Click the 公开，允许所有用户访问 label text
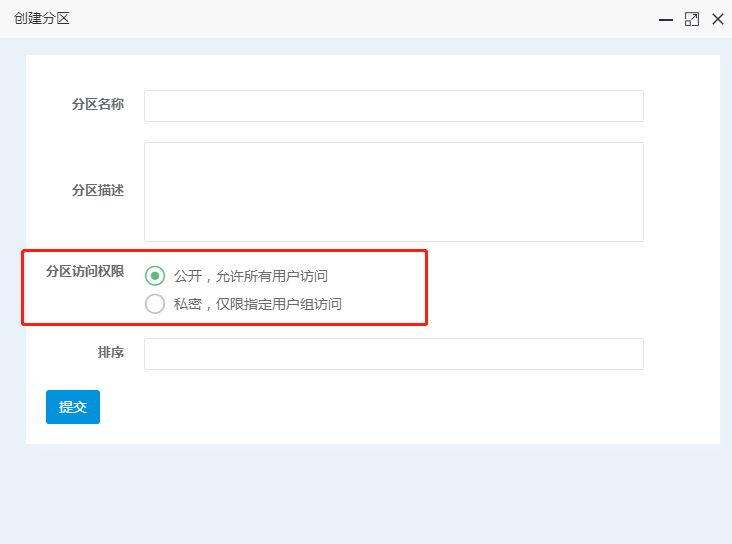 point(251,276)
